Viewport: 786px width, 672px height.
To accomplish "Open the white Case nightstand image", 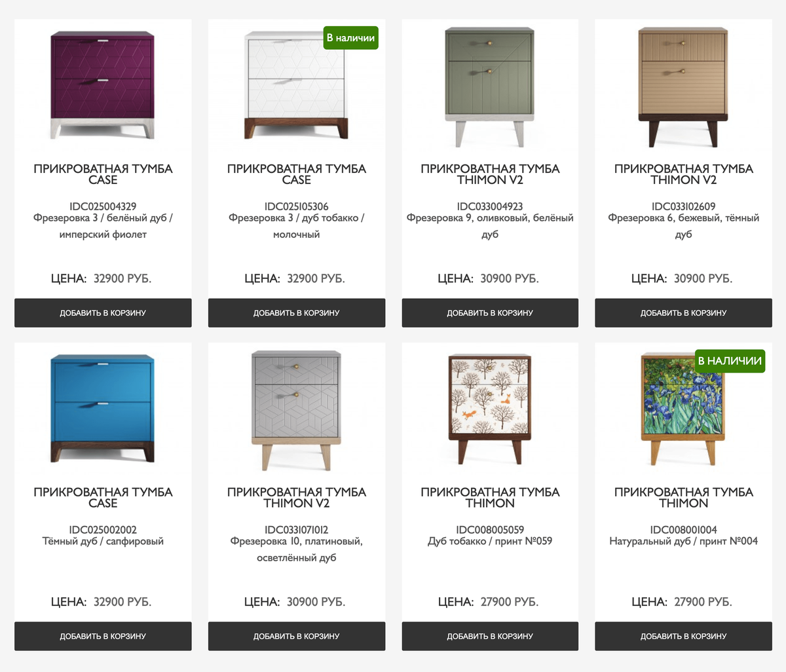I will point(296,85).
